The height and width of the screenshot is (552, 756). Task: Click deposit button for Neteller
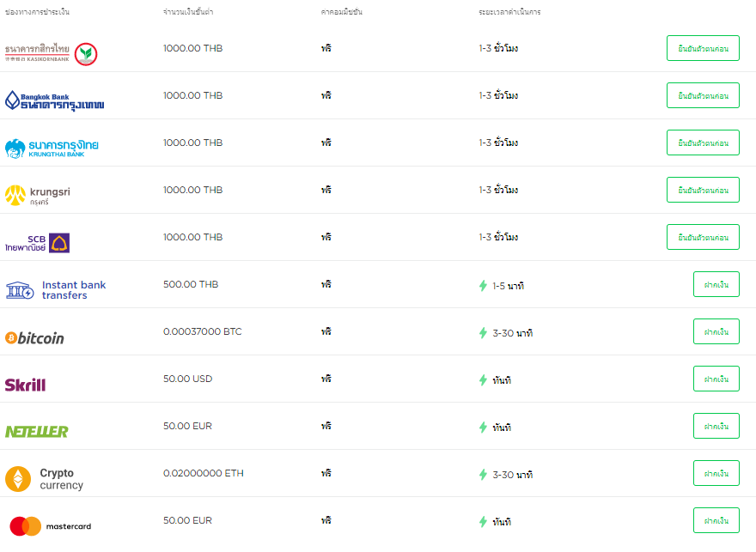[716, 426]
